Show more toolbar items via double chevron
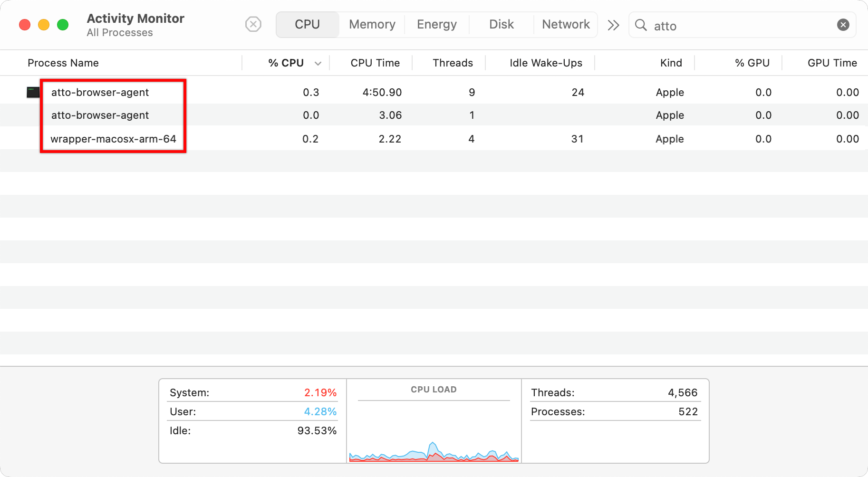Image resolution: width=868 pixels, height=477 pixels. 613,25
